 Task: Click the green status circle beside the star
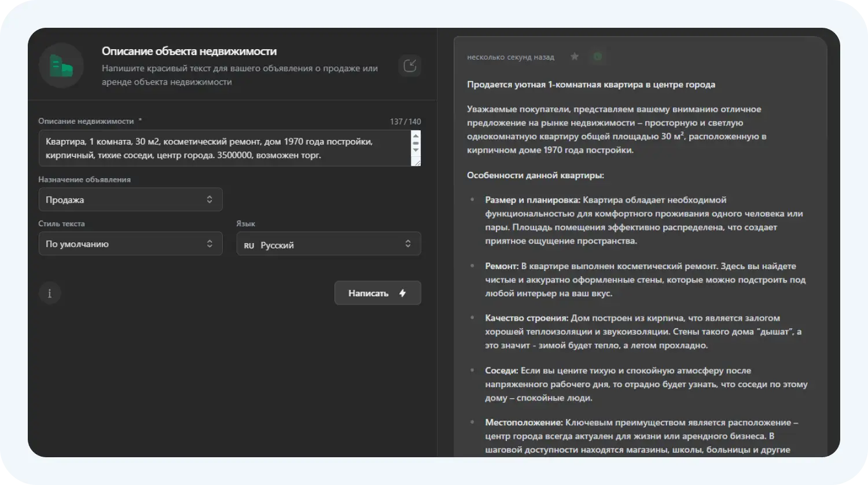[598, 57]
